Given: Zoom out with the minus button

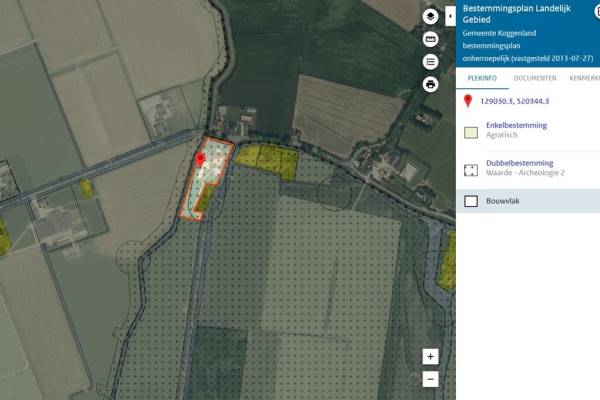Looking at the screenshot, I should 430,379.
